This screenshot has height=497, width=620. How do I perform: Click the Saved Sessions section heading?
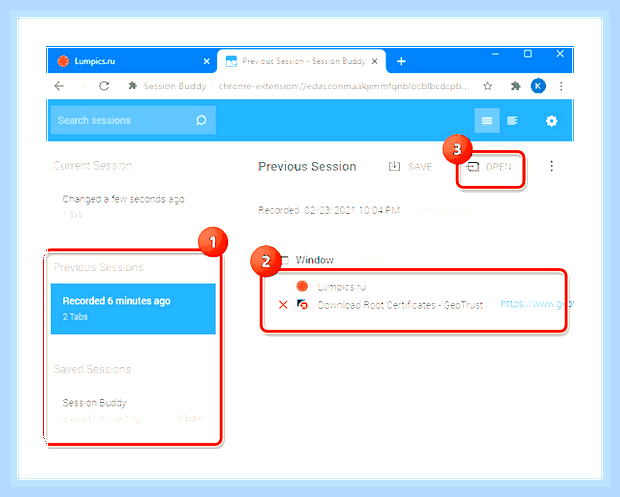click(92, 369)
